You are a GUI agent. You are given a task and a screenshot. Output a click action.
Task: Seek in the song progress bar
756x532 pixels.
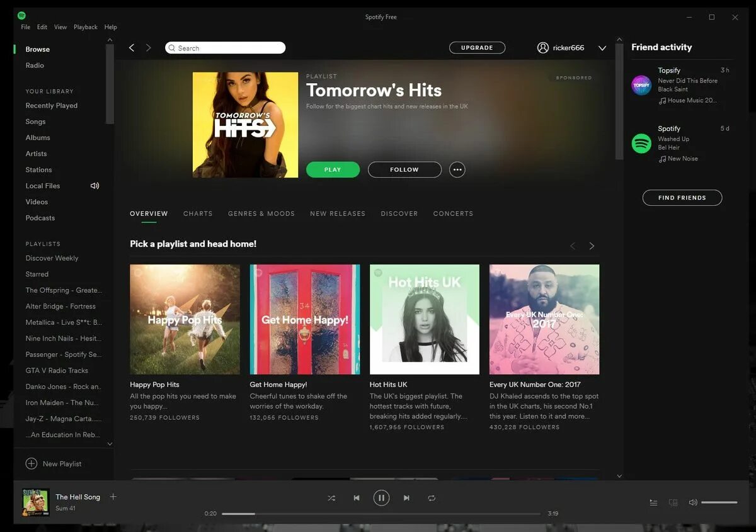click(x=381, y=514)
